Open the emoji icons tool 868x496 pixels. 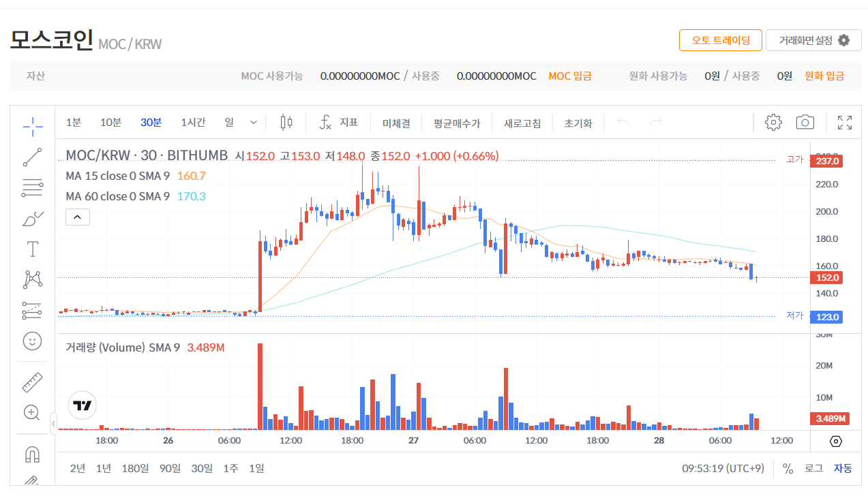pos(32,341)
